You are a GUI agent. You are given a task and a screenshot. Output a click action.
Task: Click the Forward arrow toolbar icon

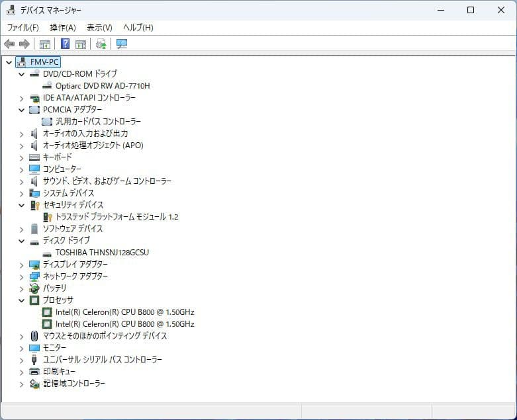(24, 44)
